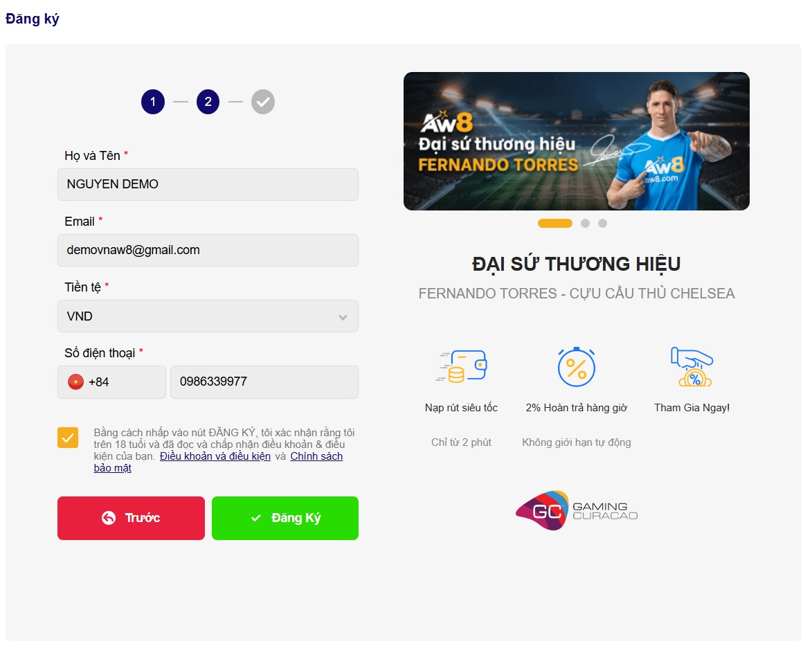The width and height of the screenshot is (812, 646).
Task: Click the green Đăng Ký button
Action: click(x=285, y=518)
